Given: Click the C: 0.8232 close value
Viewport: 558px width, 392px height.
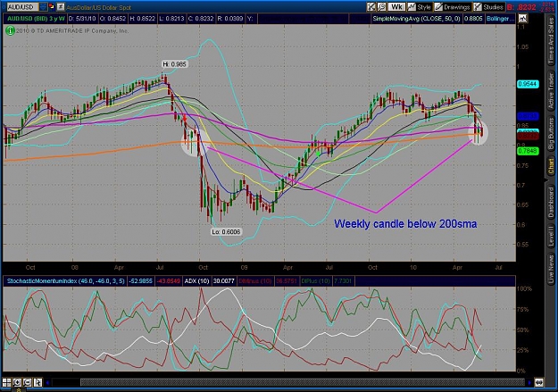Looking at the screenshot, I should (200, 18).
